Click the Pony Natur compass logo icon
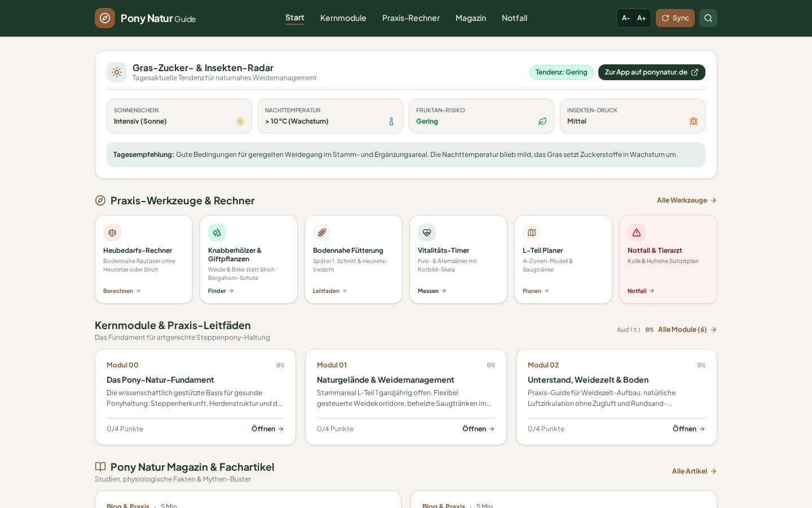812x508 pixels. click(x=105, y=18)
